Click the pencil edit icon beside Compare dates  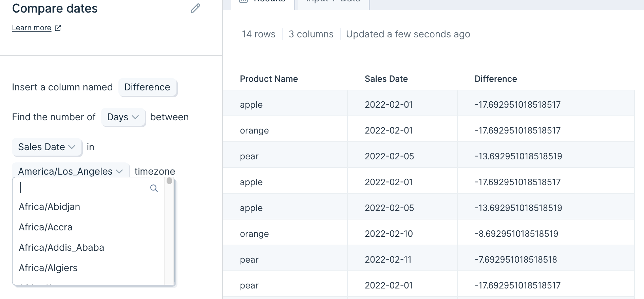(195, 8)
